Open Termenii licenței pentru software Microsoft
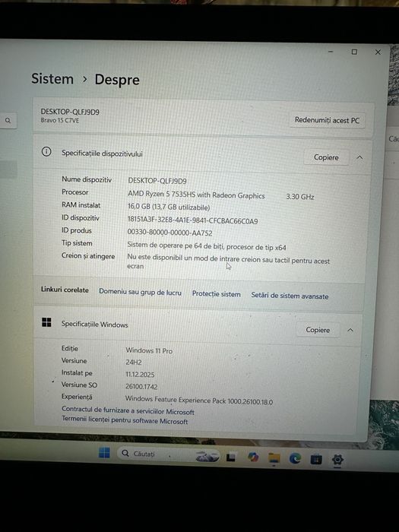The width and height of the screenshot is (399, 532). point(125,420)
